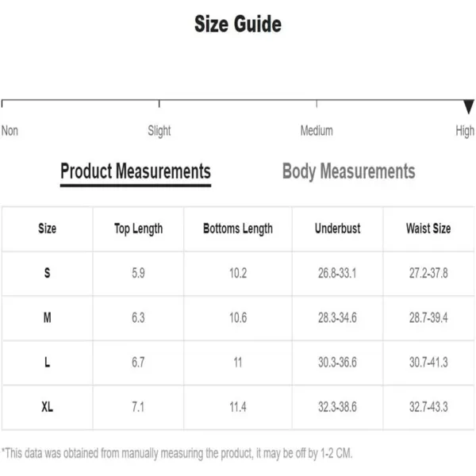Click the Slight tick on stretch scale
This screenshot has width=476, height=476.
[x=159, y=104]
